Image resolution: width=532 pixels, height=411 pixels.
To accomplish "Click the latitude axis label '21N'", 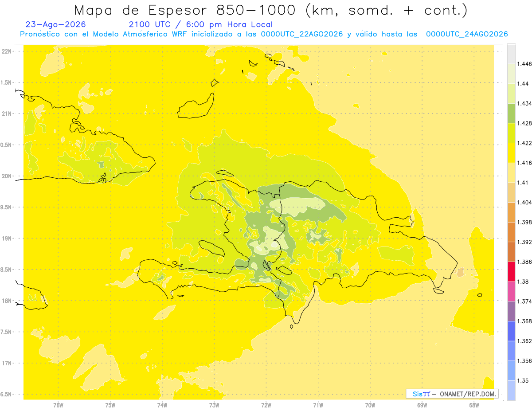I will [6, 114].
